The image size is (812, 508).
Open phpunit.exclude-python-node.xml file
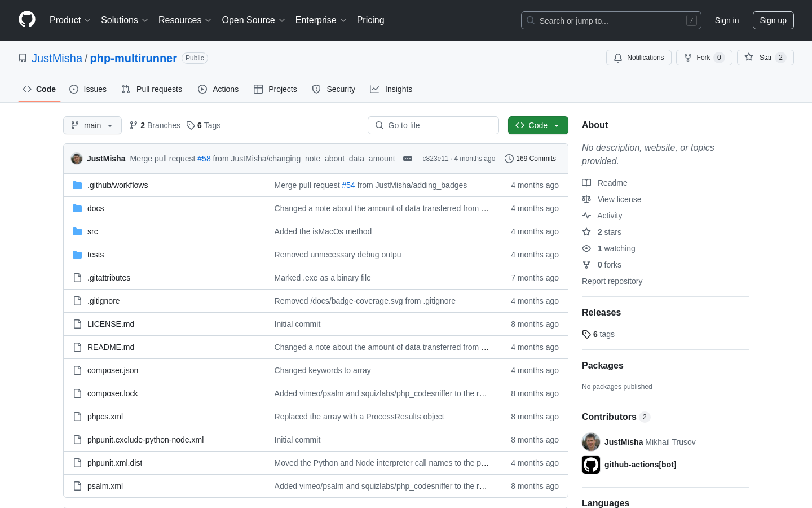point(145,440)
